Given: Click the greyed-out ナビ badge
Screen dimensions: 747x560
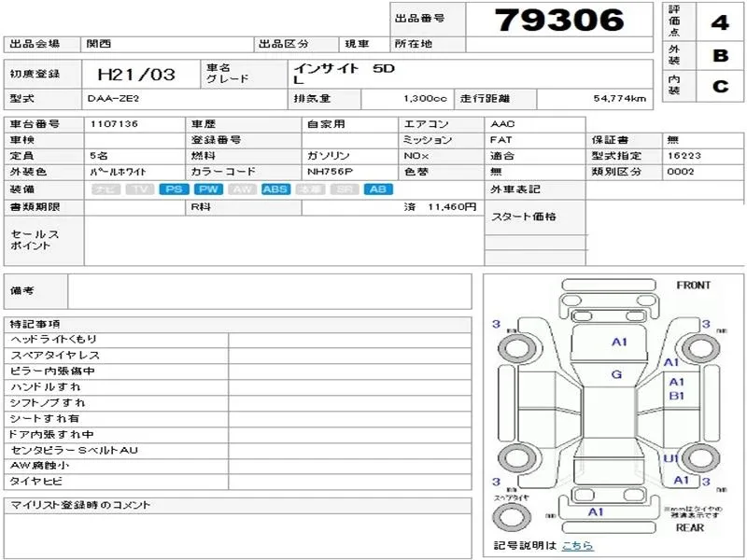Looking at the screenshot, I should pos(106,189).
